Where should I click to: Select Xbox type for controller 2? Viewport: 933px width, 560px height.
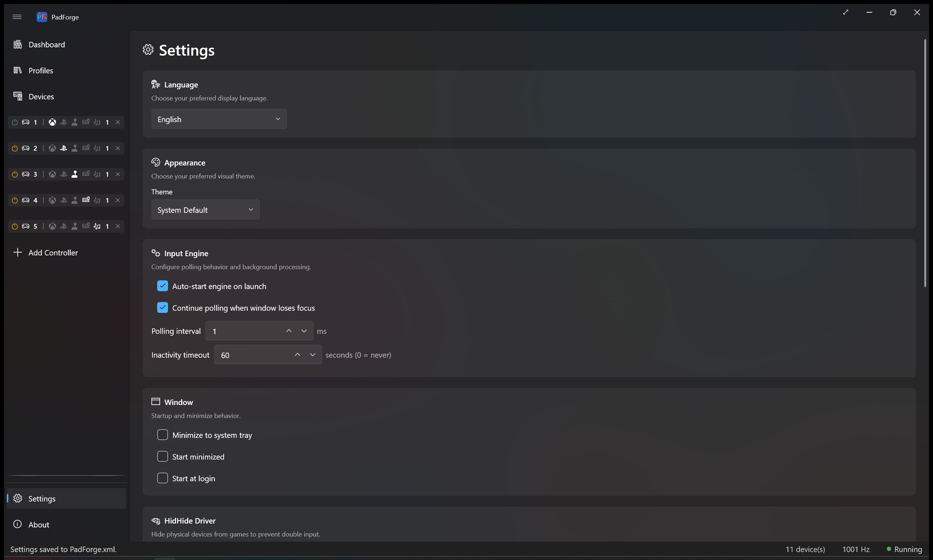pyautogui.click(x=52, y=148)
